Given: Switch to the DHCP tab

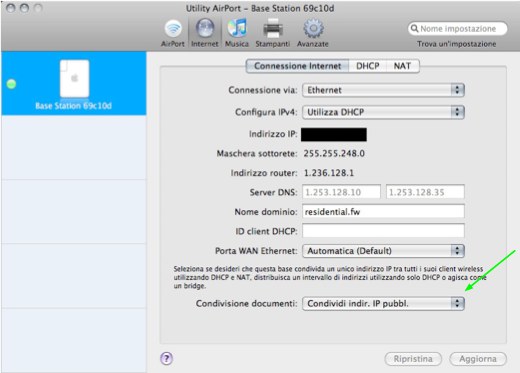Looking at the screenshot, I should [x=368, y=66].
